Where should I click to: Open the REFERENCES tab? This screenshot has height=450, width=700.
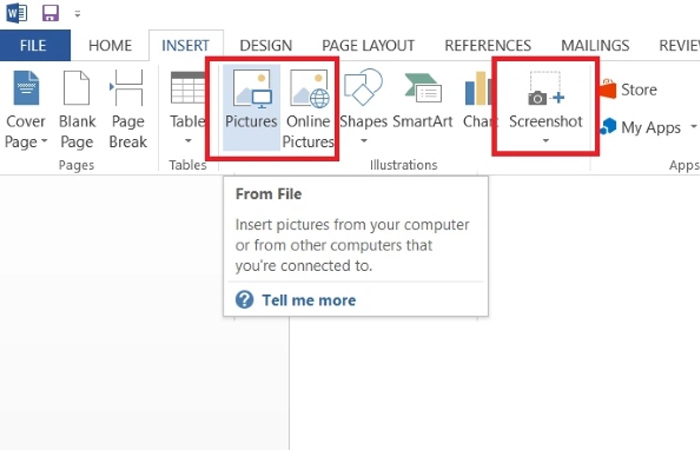click(488, 46)
